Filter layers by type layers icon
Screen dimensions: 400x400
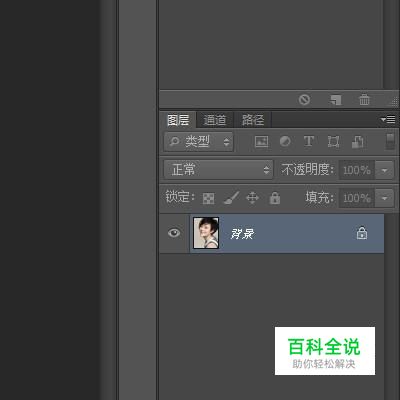(309, 141)
